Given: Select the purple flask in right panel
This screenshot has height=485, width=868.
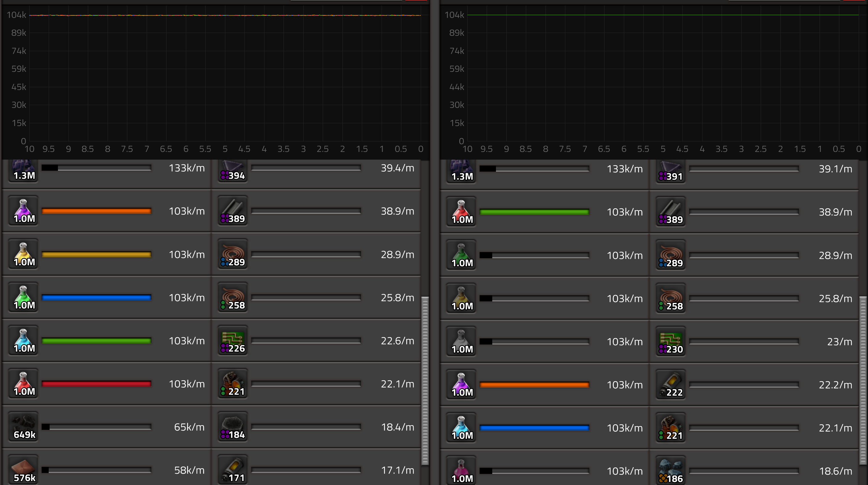Looking at the screenshot, I should coord(461,384).
